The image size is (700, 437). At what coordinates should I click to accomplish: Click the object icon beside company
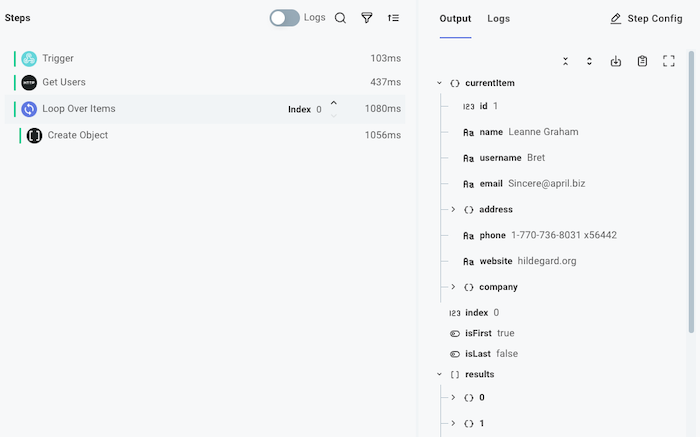[468, 287]
